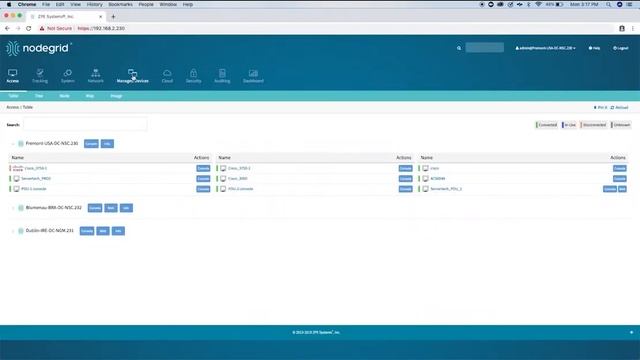Image resolution: width=640 pixels, height=360 pixels.
Task: Click the Chrome back arrow
Action: point(7,29)
